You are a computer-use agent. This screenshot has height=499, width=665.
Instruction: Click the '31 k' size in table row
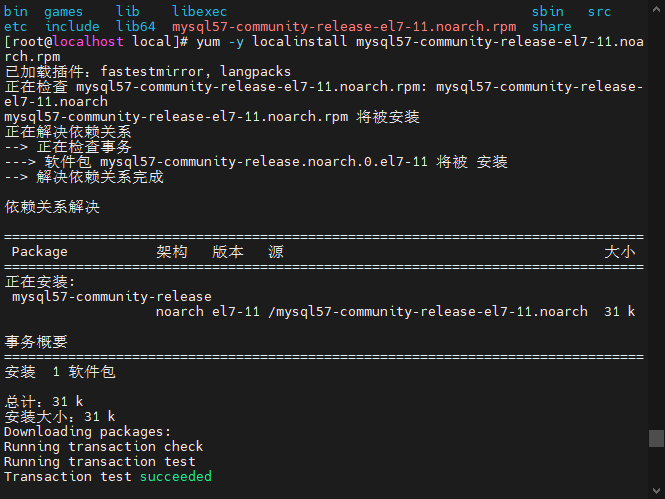619,312
